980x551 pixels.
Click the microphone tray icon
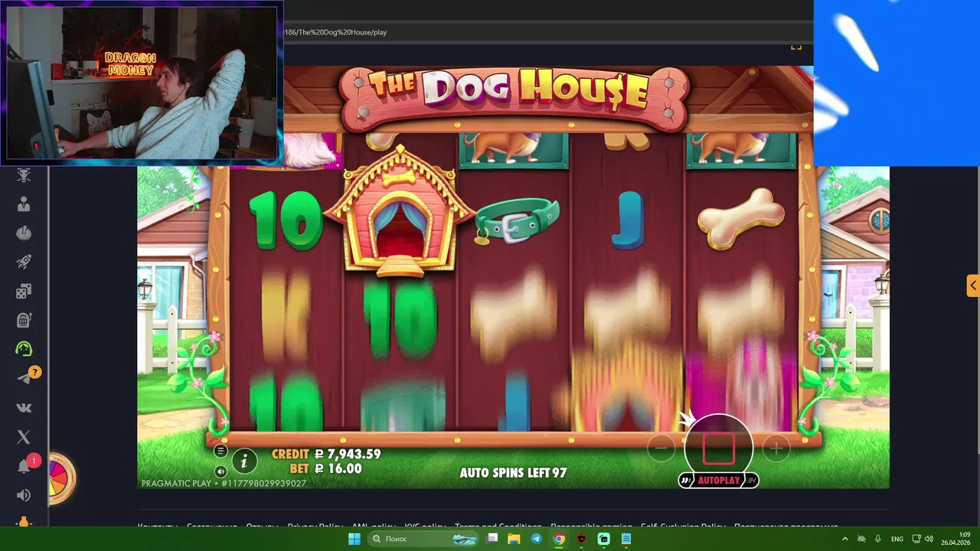pyautogui.click(x=877, y=539)
